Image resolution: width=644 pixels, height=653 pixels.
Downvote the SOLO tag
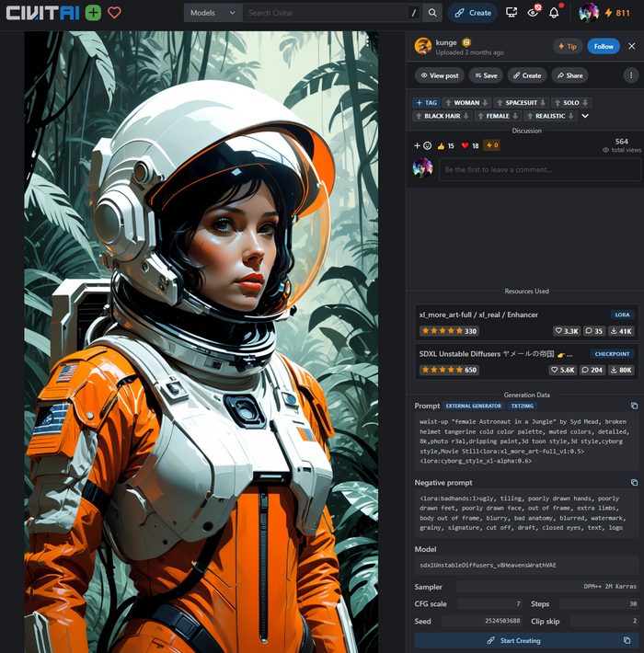pyautogui.click(x=585, y=102)
